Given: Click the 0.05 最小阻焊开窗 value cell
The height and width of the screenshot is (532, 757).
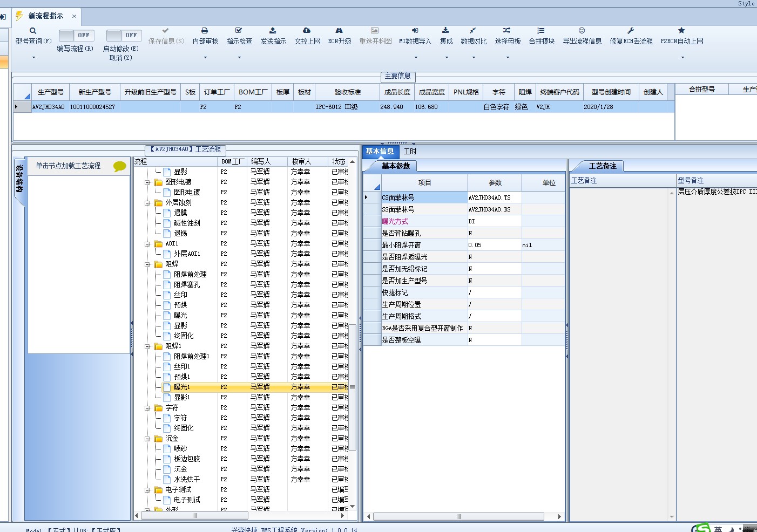Looking at the screenshot, I should pos(495,245).
